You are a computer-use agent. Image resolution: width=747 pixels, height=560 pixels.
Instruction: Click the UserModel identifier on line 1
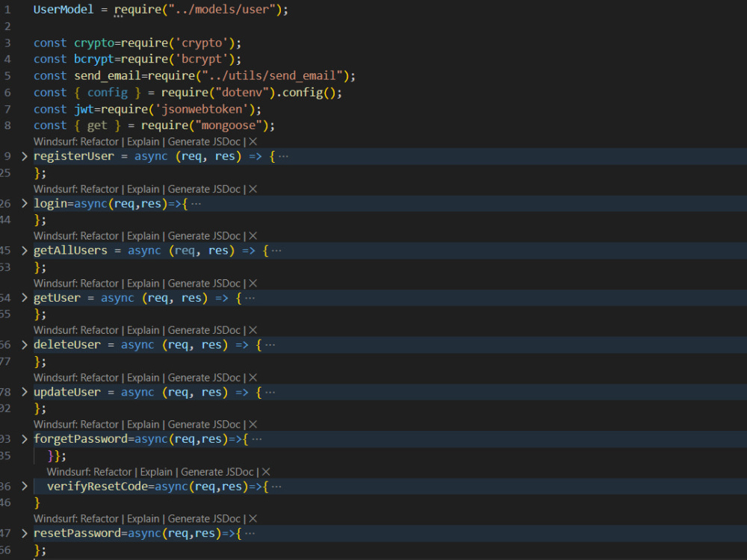tap(63, 10)
